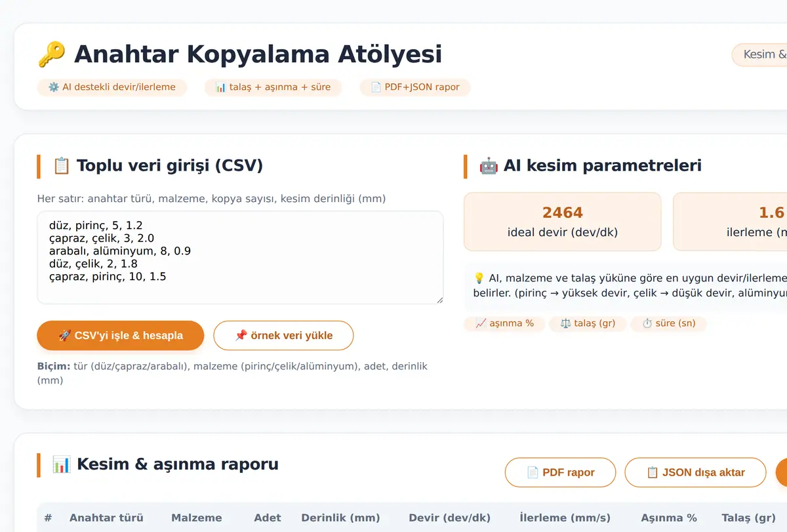This screenshot has height=532, width=787.
Task: Click the document icon on 'PDF rapor'
Action: pos(533,472)
